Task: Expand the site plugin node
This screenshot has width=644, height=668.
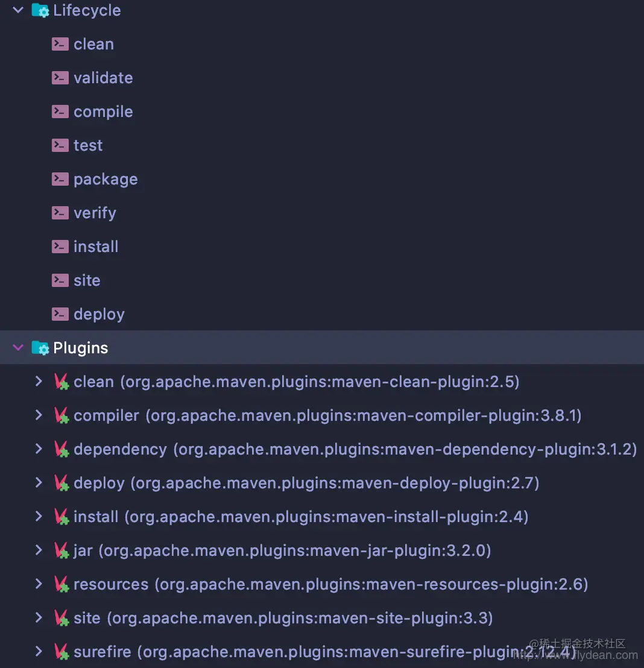Action: tap(39, 617)
